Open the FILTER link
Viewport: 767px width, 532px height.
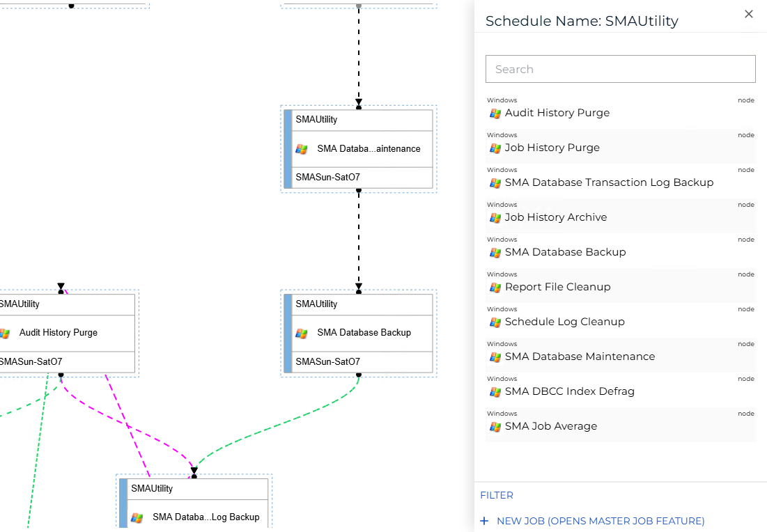point(497,495)
